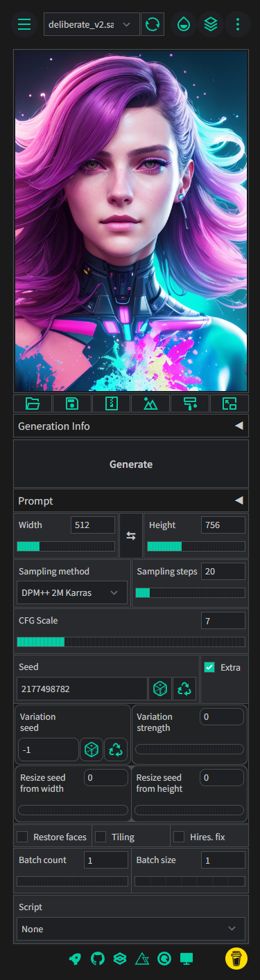Click the generated portrait image preview

click(x=131, y=221)
